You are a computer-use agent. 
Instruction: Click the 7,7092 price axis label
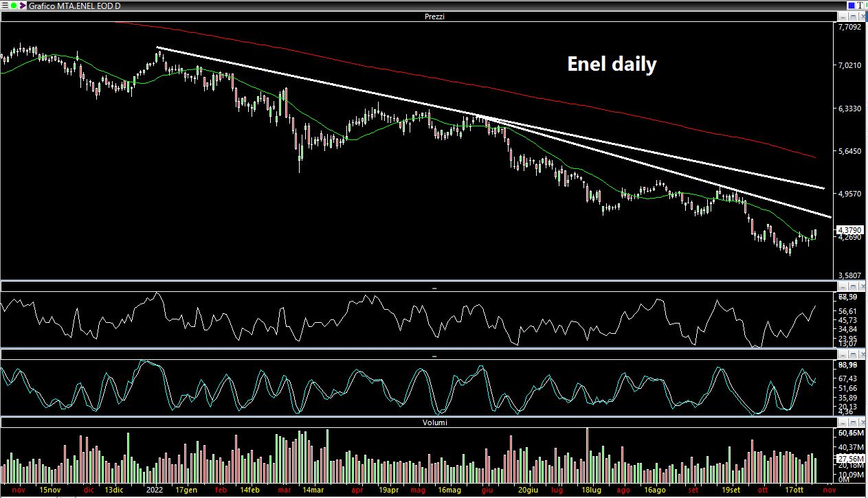(x=850, y=27)
